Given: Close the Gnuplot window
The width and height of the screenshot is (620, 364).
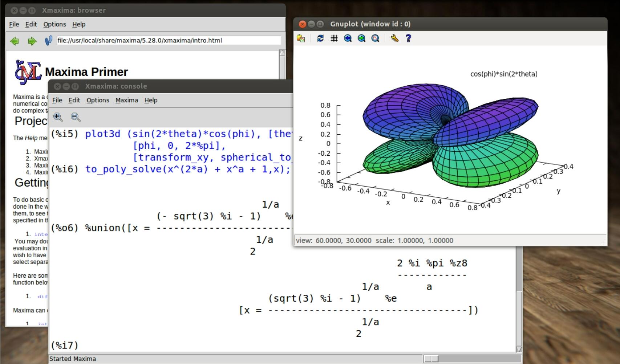Looking at the screenshot, I should coord(302,24).
